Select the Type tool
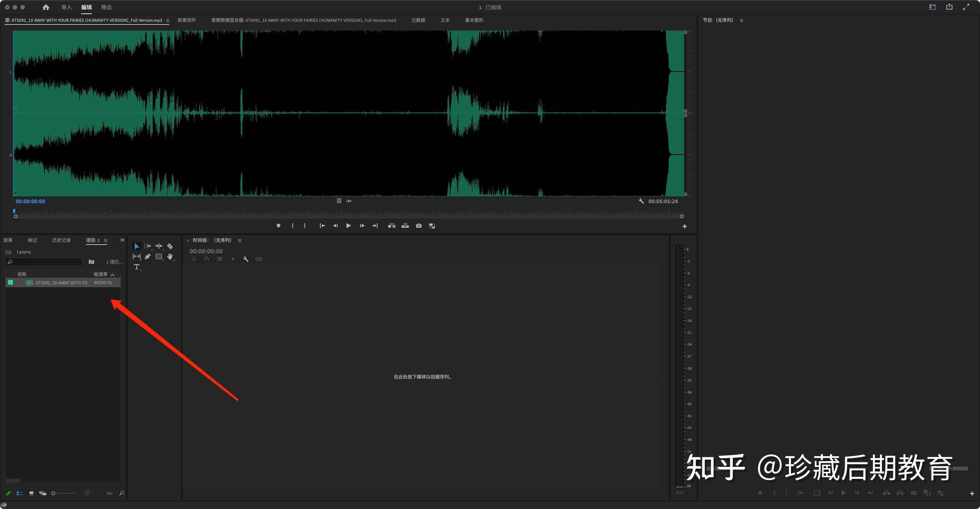The height and width of the screenshot is (509, 980). (x=137, y=267)
